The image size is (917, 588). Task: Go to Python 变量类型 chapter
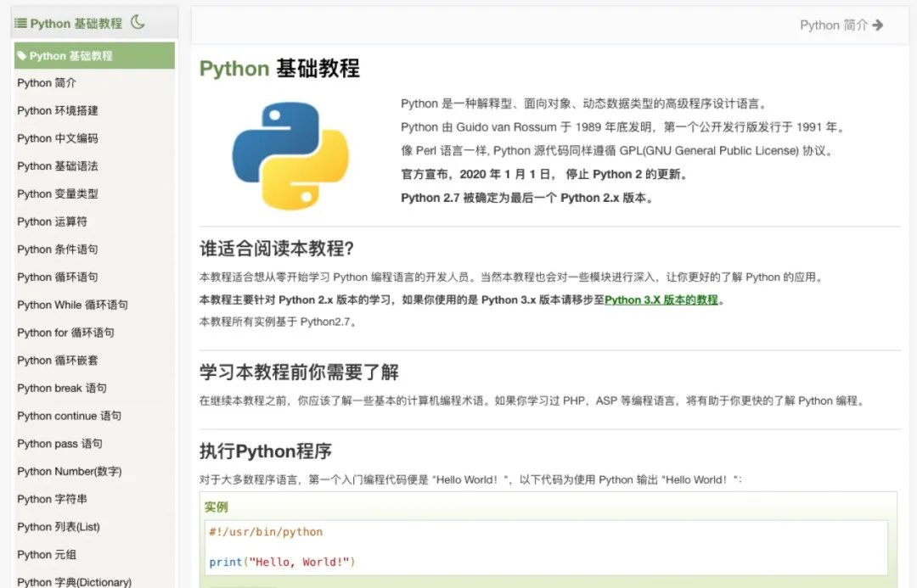click(58, 194)
